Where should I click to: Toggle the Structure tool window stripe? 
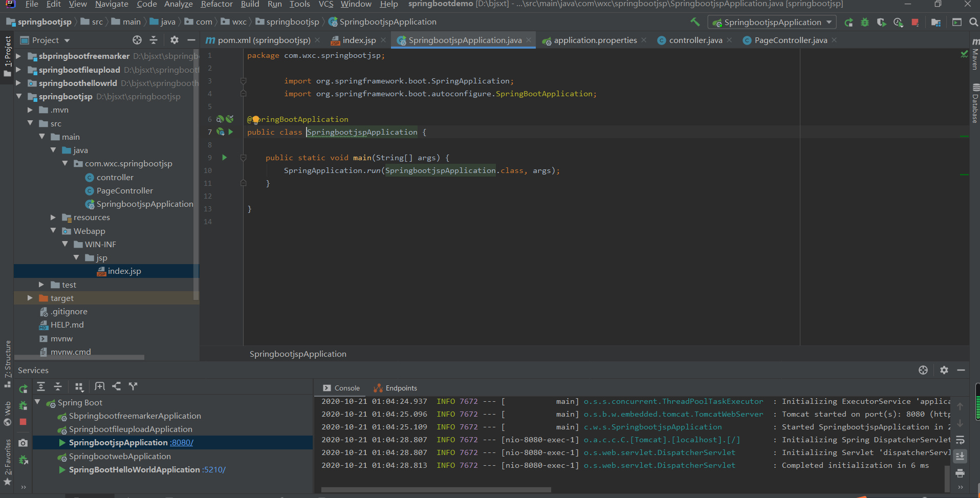[x=7, y=363]
